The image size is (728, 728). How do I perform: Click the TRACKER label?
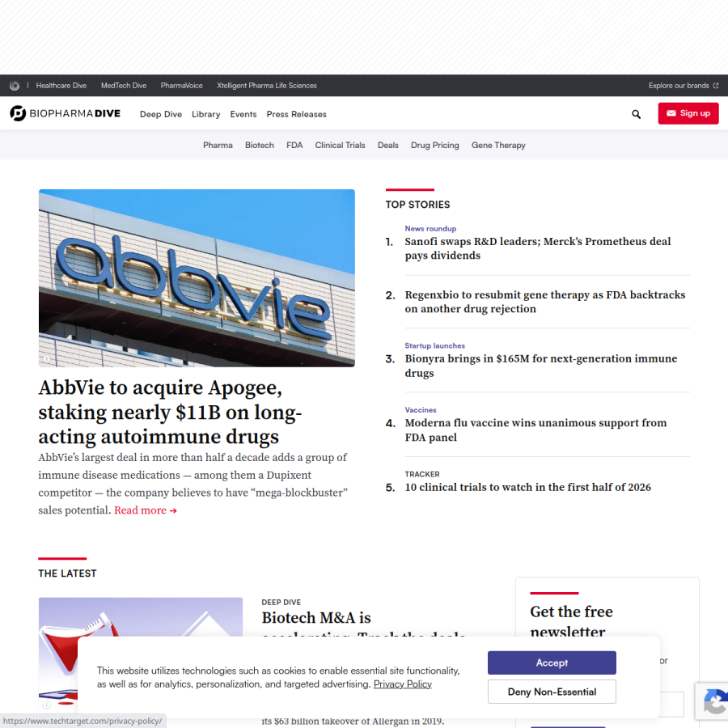422,474
